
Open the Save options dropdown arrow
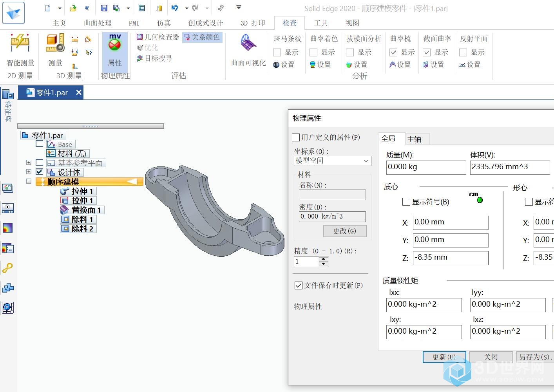[x=128, y=8]
